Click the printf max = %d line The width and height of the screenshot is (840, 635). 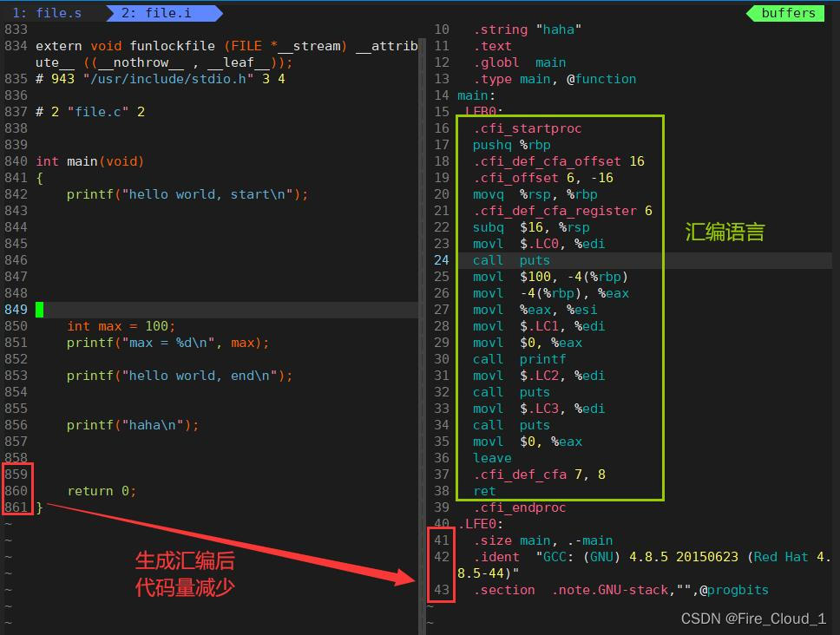tap(167, 343)
